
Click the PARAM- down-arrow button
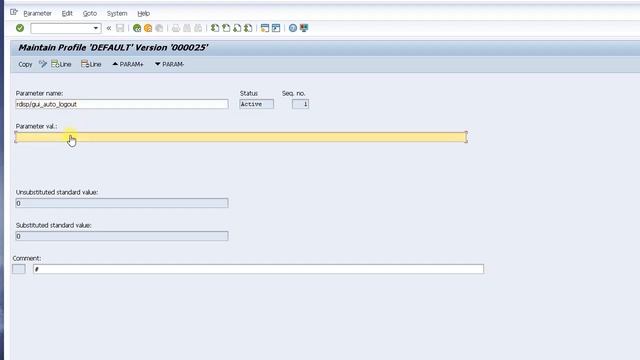pyautogui.click(x=169, y=64)
